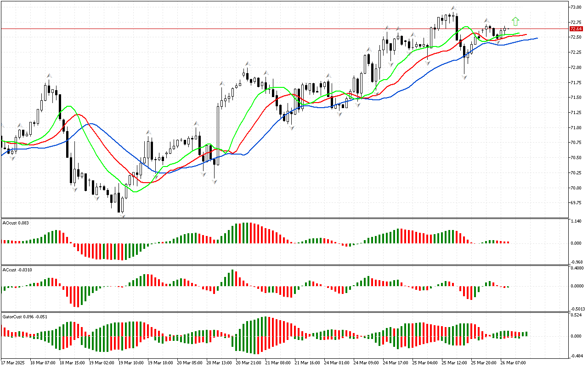Click the 69.75 price scale label
Image resolution: width=588 pixels, height=368 pixels.
pos(576,203)
